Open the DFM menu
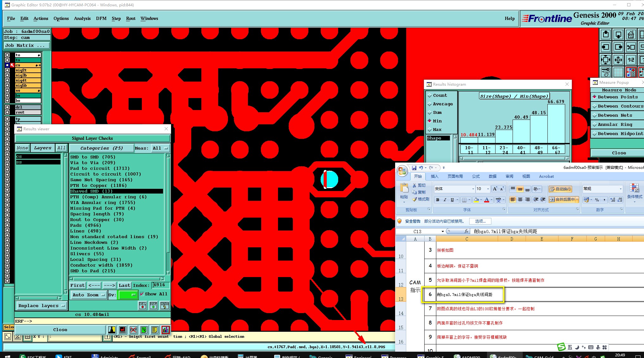 101,18
